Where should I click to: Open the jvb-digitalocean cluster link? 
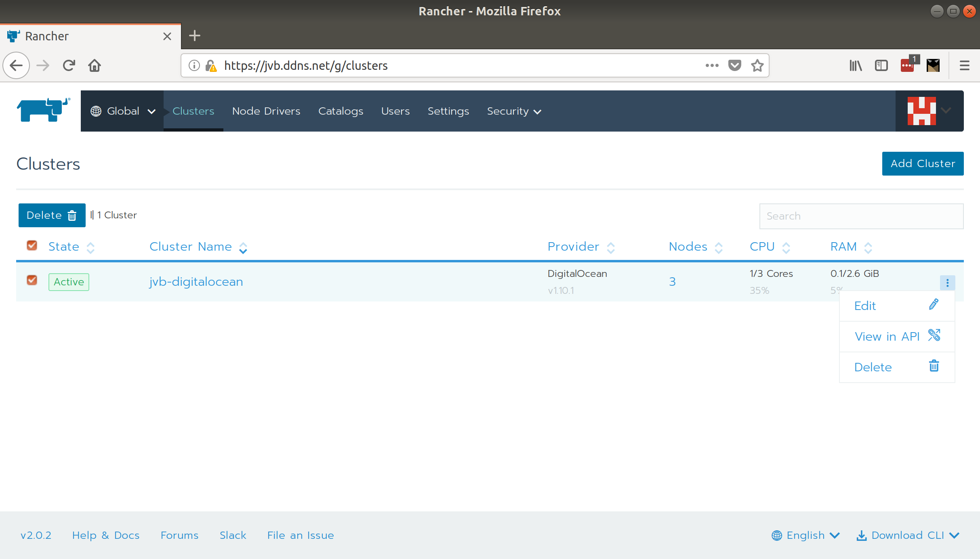point(196,282)
